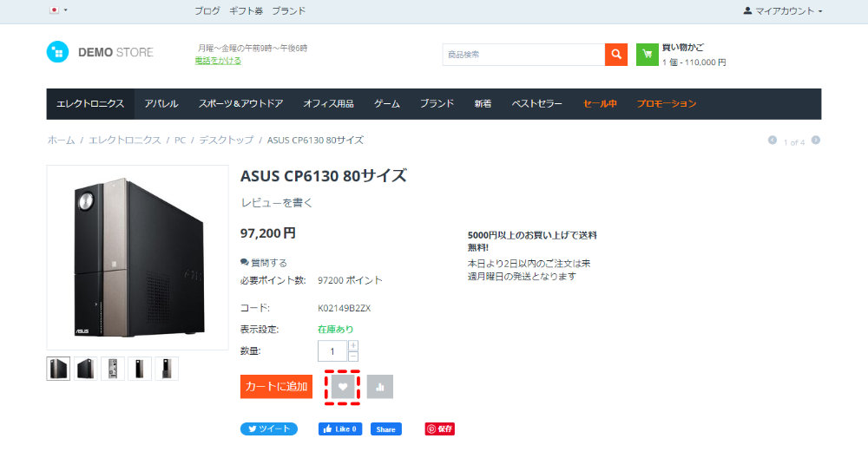Image resolution: width=868 pixels, height=458 pixels.
Task: Select fifth product thumbnail
Action: [x=167, y=369]
